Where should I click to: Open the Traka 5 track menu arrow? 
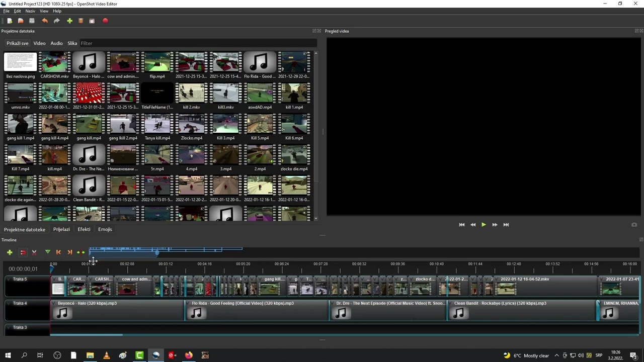tap(10, 279)
